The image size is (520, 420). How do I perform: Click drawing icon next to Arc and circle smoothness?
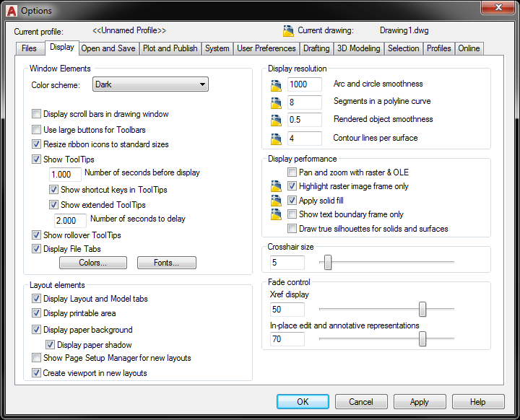276,85
